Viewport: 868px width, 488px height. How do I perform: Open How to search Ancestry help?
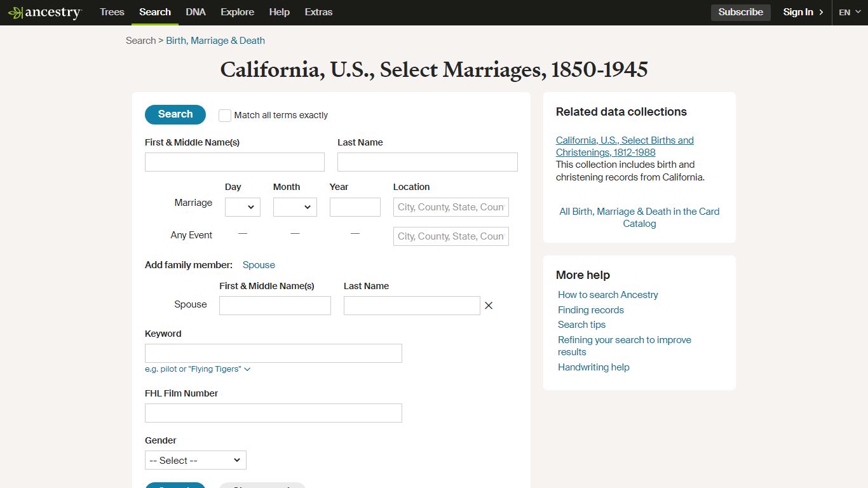pos(608,295)
